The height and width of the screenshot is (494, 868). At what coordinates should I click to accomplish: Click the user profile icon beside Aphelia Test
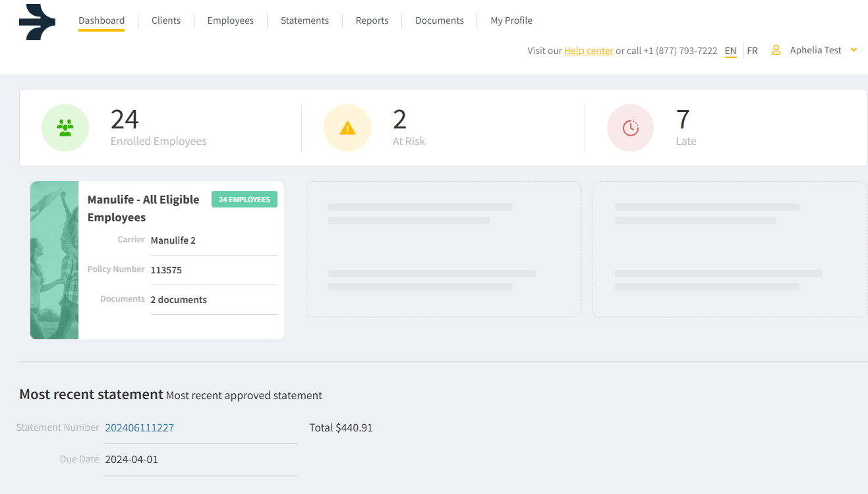(776, 50)
